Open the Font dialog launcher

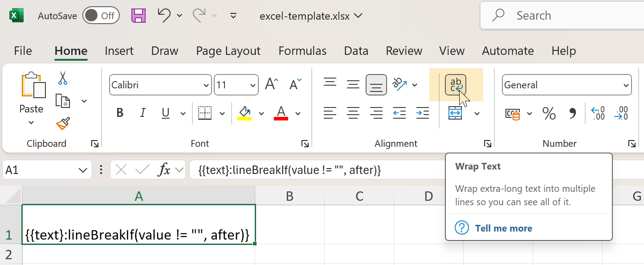pos(305,144)
